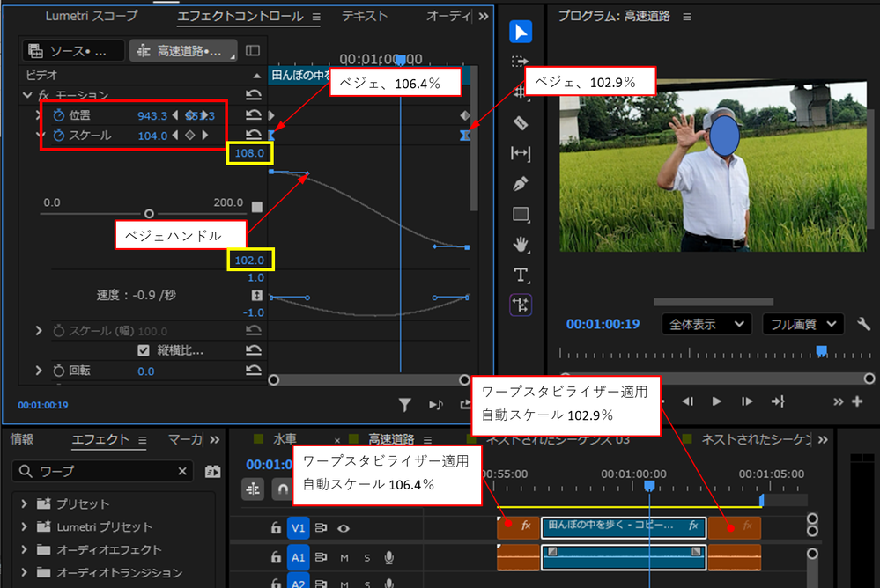Screen dimensions: 880x588
Task: Open the エフェクトコントロール panel menu
Action: 316,18
